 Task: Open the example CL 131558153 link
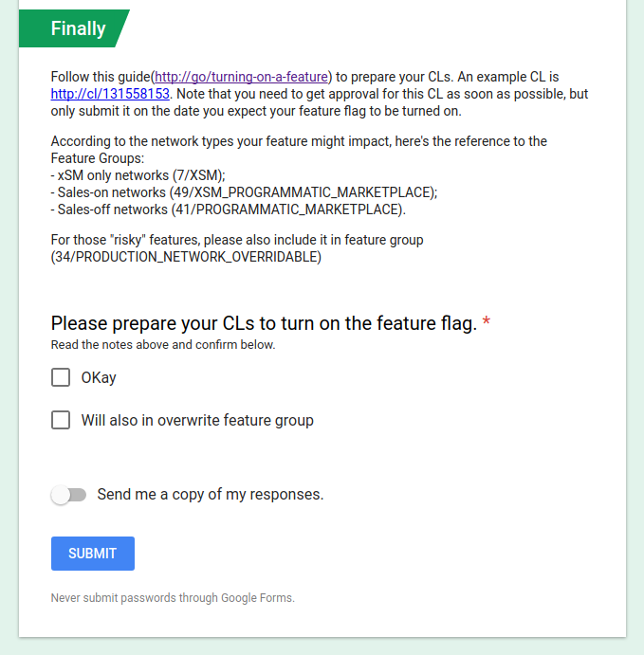point(110,94)
